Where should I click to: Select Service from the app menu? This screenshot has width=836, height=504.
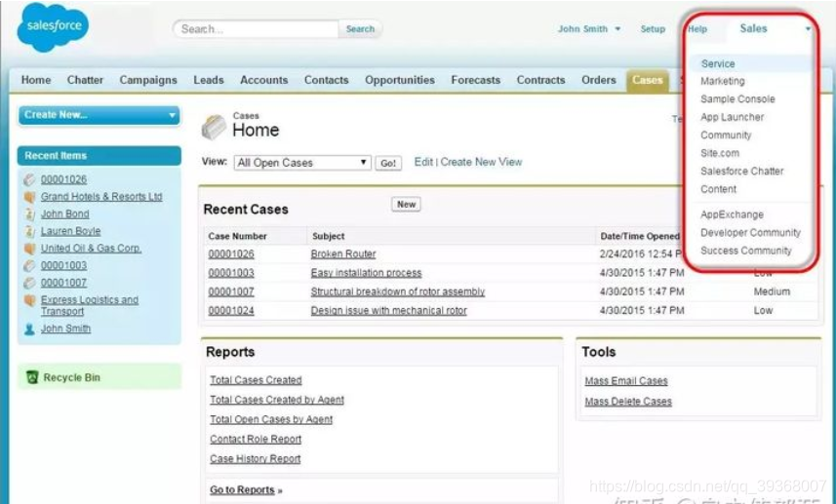point(718,63)
